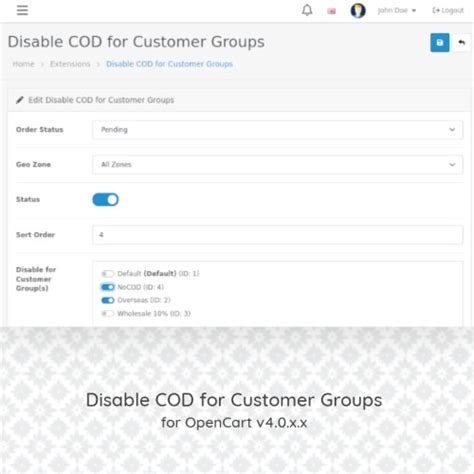Go to Home in the breadcrumb
Viewport: 474px width, 474px height.
tap(23, 64)
